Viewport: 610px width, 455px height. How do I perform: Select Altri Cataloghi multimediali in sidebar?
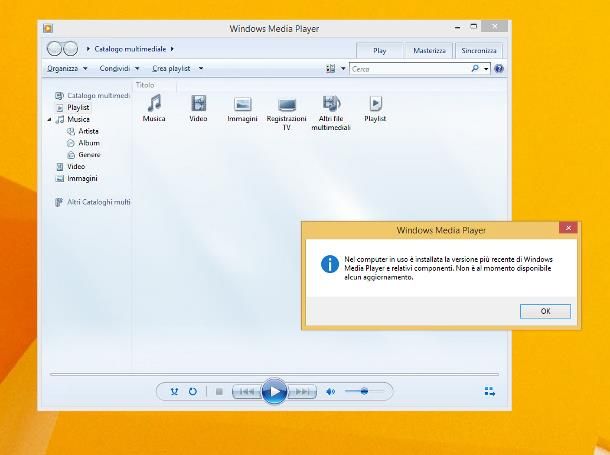tap(93, 202)
